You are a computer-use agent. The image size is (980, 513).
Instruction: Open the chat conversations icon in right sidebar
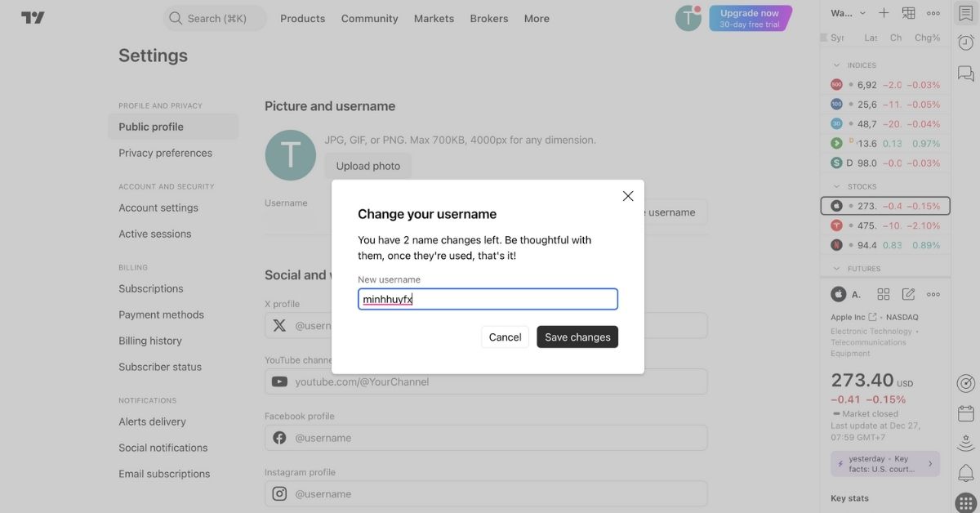point(966,73)
